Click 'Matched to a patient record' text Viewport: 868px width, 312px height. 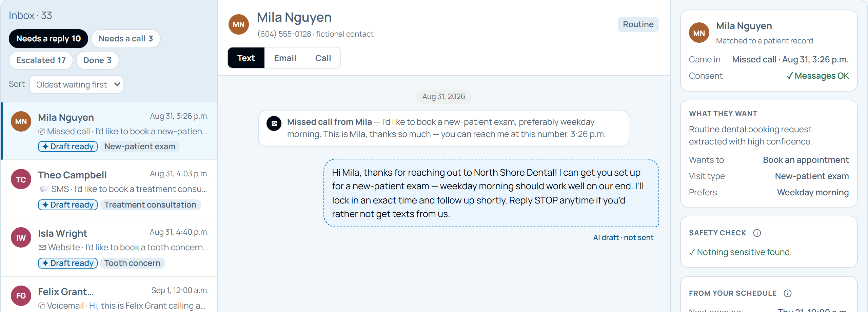(x=764, y=41)
